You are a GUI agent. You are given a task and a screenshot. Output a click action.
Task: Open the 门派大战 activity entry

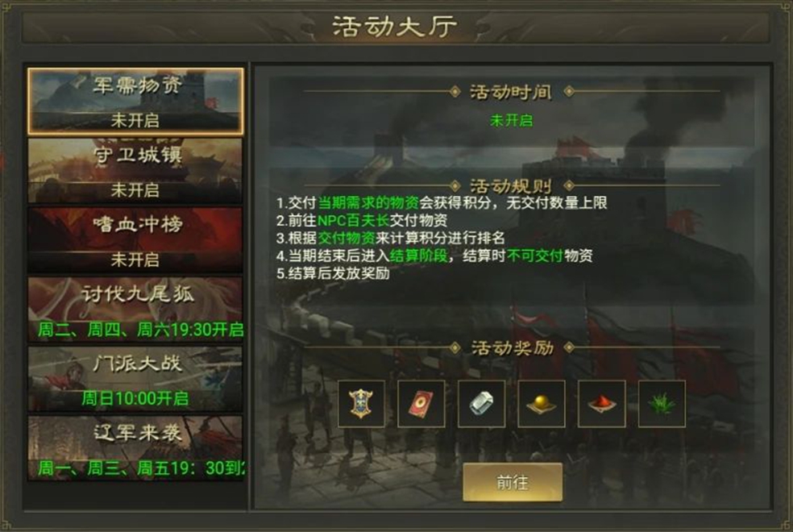click(x=135, y=379)
